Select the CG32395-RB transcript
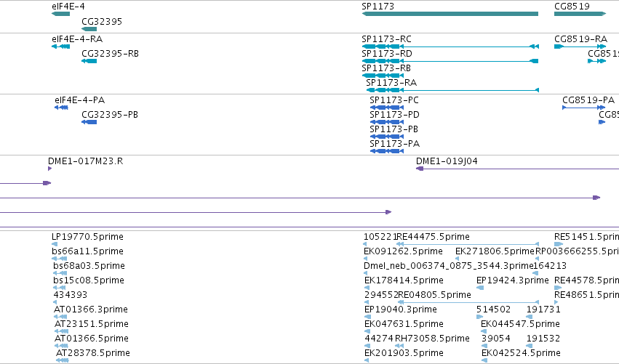Screen dimensions: 619x364 [89, 61]
